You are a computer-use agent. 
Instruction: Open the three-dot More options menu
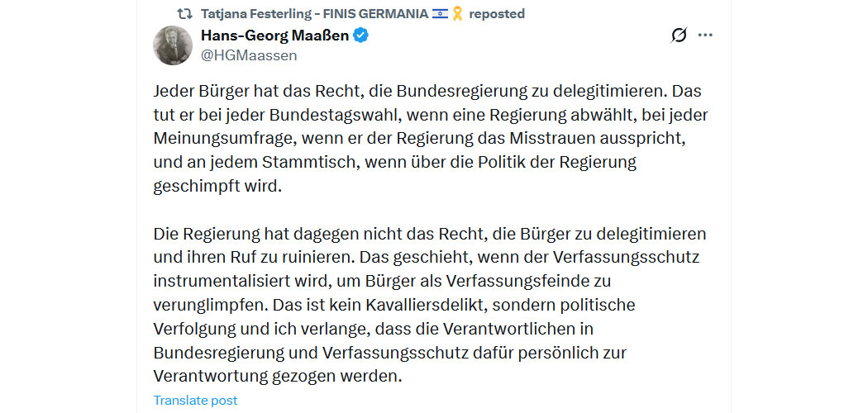pos(704,36)
